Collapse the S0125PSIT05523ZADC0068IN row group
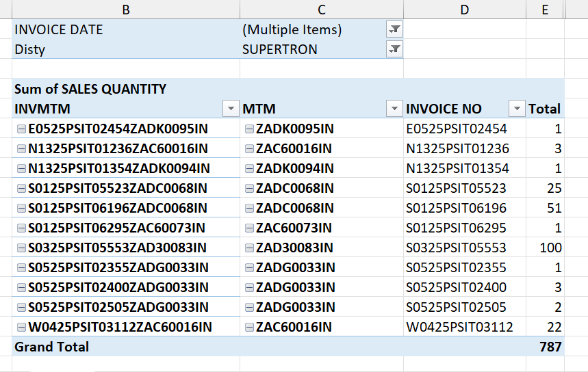Viewport: 588px width, 372px height. point(21,189)
